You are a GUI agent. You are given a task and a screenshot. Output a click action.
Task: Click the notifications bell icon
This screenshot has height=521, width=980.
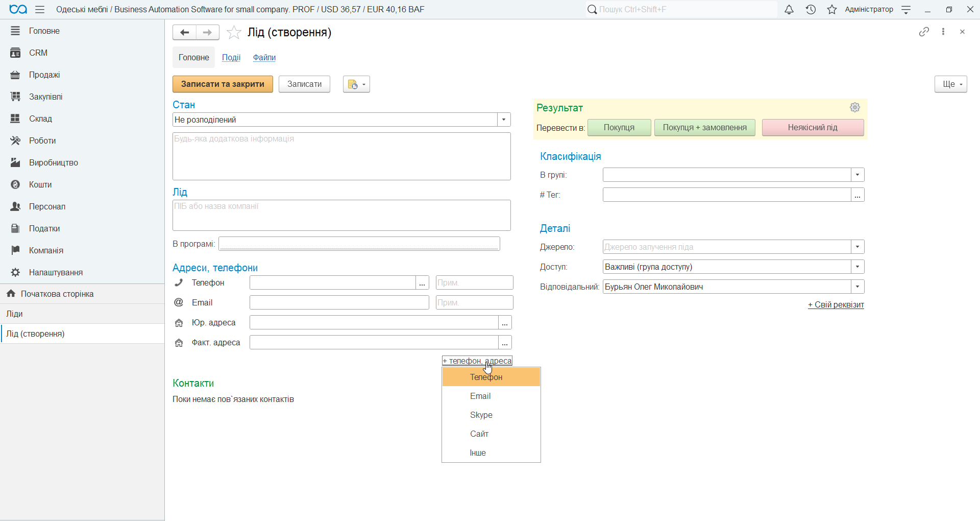click(789, 9)
